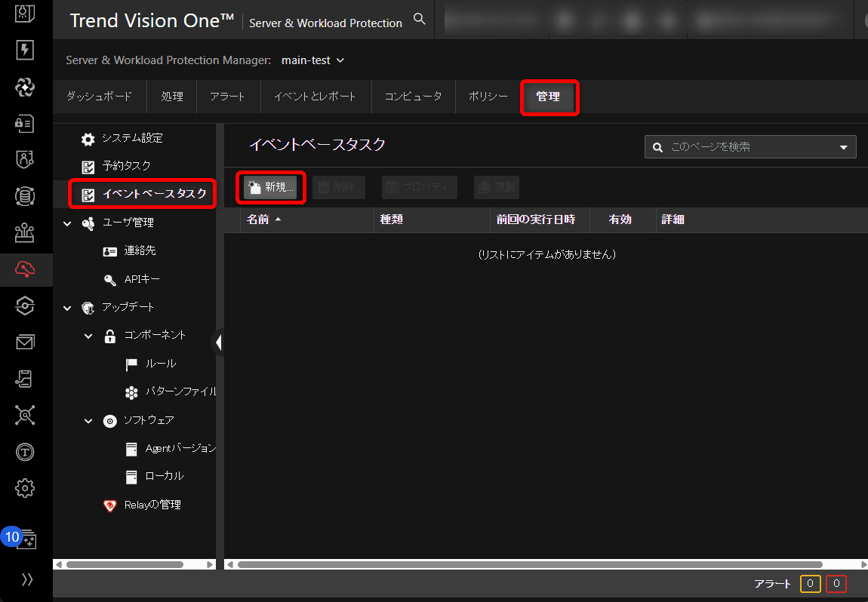
Task: Click the gear settings icon in left rail
Action: (x=25, y=488)
